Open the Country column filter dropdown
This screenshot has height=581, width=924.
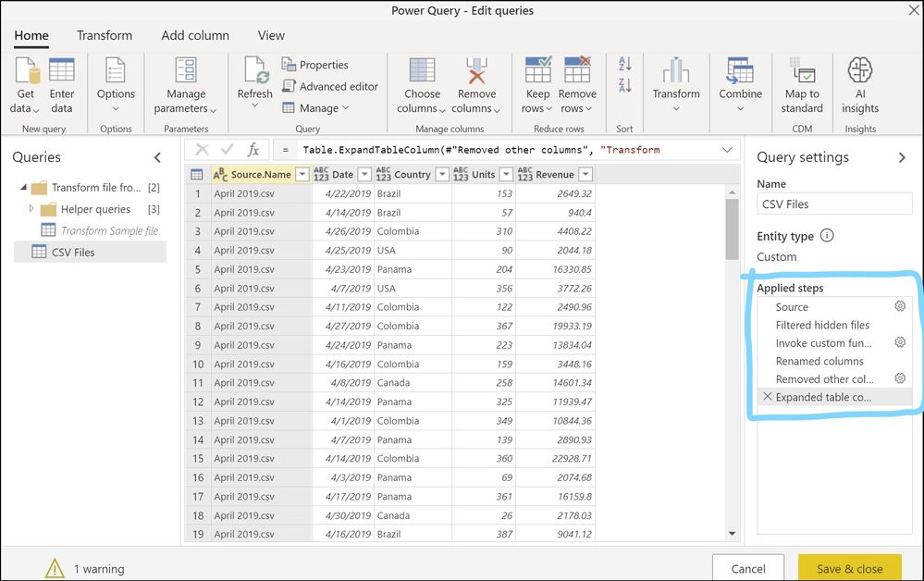[x=442, y=174]
